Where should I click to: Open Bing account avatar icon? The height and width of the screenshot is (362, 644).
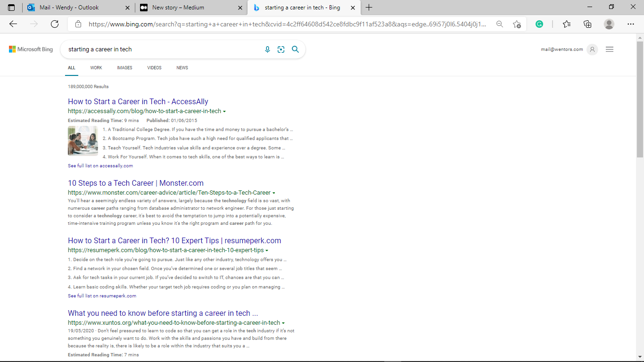pyautogui.click(x=593, y=49)
